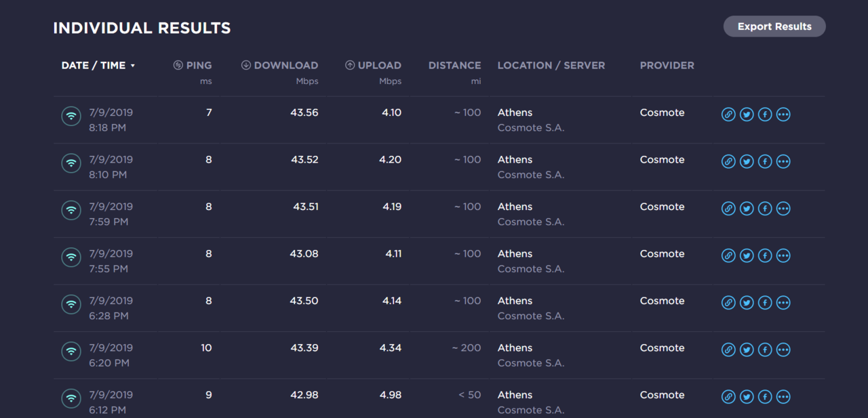This screenshot has height=418, width=868.
Task: Click the Wi-Fi icon of 8:18 PM result
Action: 71,116
